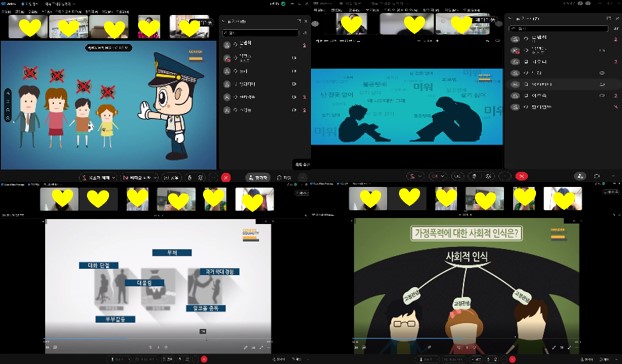Click the red round button below the 사회적 인식 slide
Image resolution: width=622 pixels, height=364 pixels.
coord(512,359)
